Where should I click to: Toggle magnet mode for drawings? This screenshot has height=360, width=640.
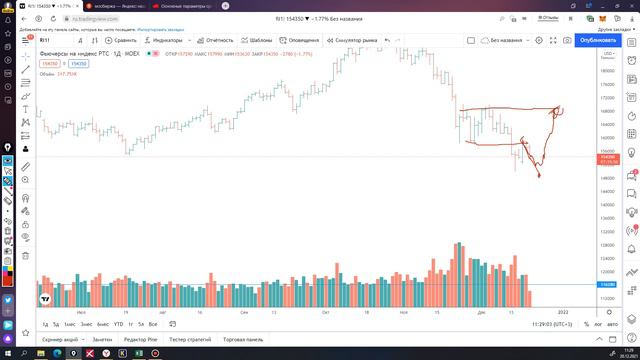tap(25, 198)
